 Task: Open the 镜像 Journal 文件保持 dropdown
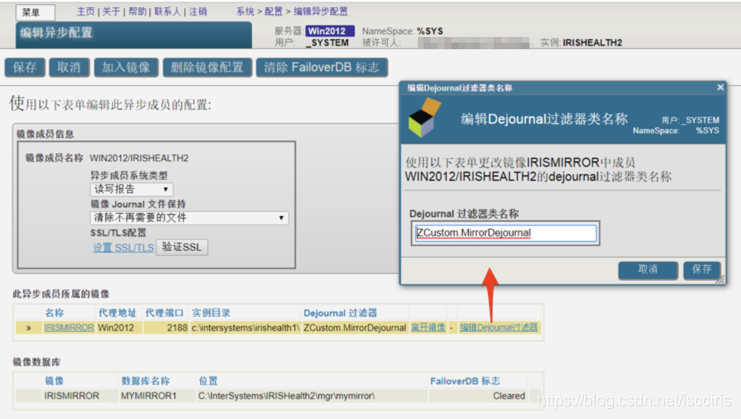coord(189,218)
